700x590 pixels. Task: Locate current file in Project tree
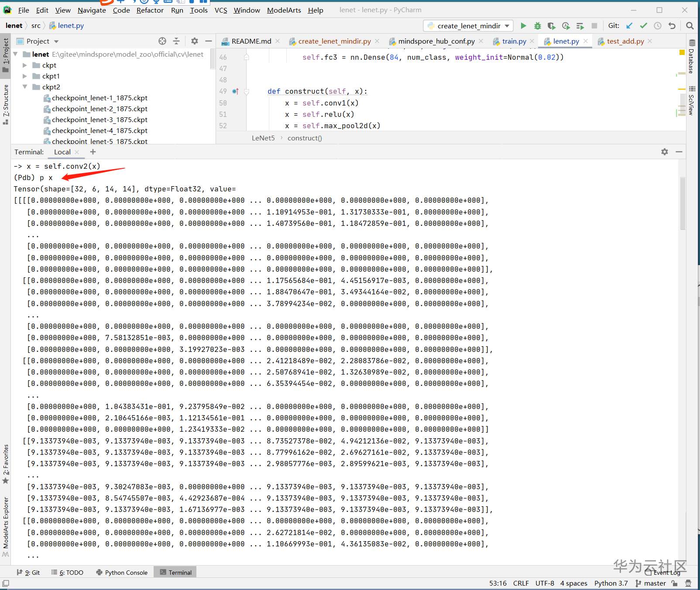click(162, 41)
